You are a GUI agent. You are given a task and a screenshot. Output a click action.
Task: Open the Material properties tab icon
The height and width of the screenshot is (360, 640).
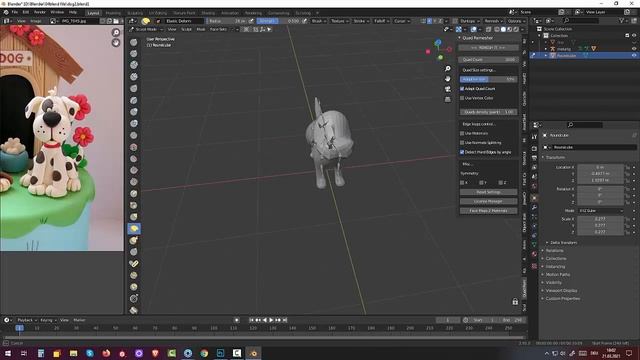coord(534,254)
